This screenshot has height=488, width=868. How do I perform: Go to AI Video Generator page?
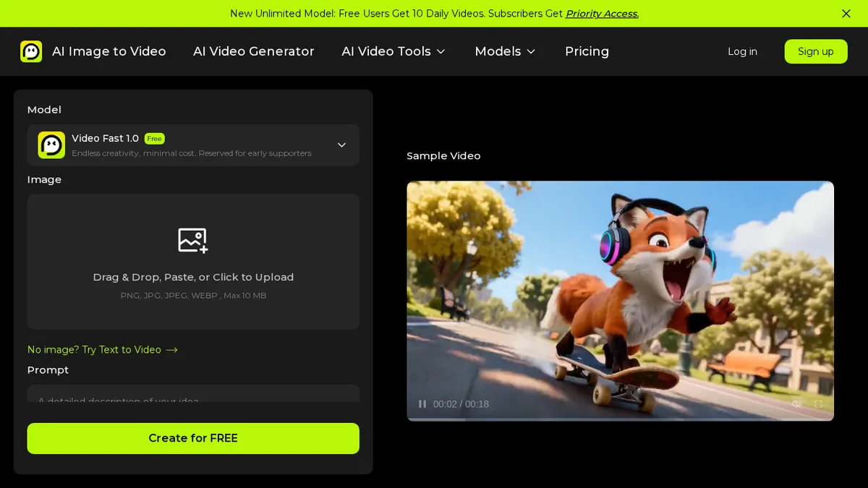point(254,51)
